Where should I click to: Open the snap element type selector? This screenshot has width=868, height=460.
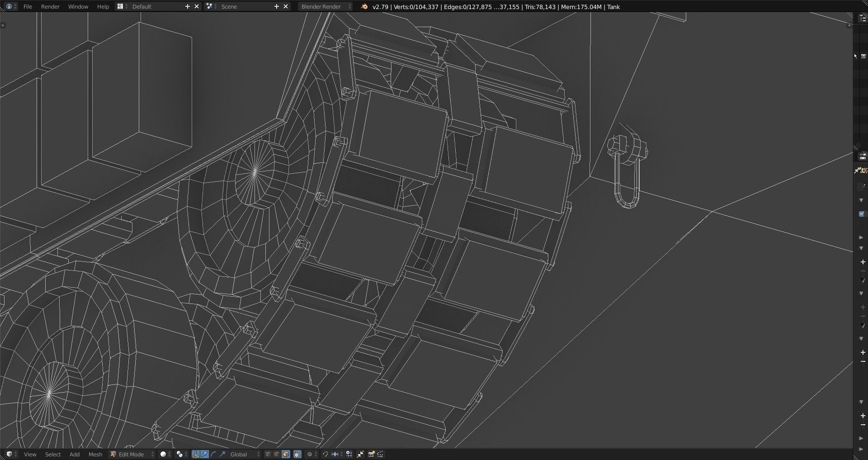(x=337, y=454)
